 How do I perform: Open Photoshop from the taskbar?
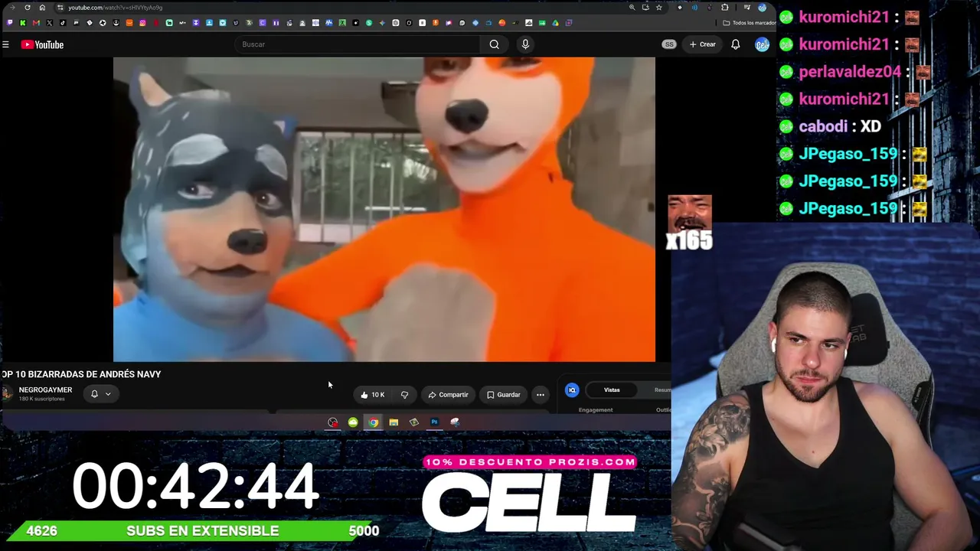(x=434, y=422)
